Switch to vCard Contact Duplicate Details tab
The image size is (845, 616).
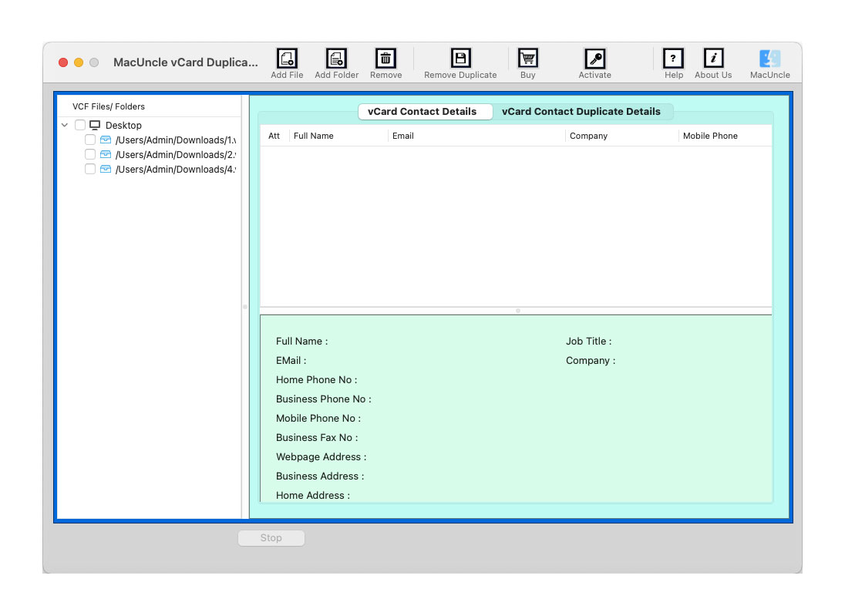click(x=583, y=111)
